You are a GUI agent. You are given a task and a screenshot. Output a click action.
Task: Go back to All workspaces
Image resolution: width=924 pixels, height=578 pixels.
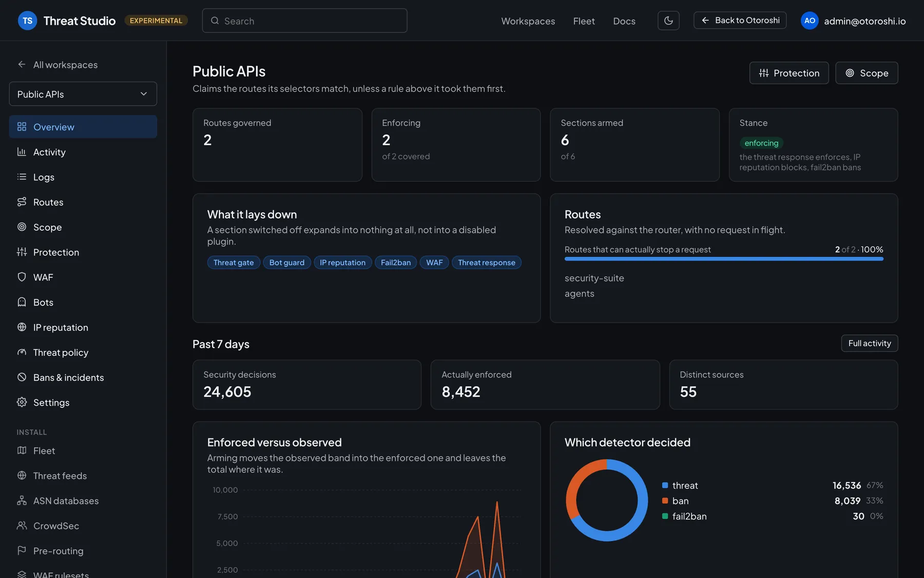(57, 65)
